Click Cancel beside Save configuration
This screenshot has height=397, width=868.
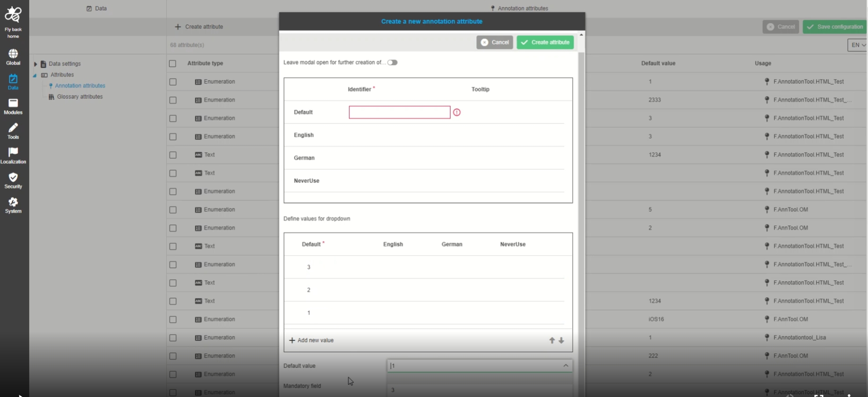781,27
